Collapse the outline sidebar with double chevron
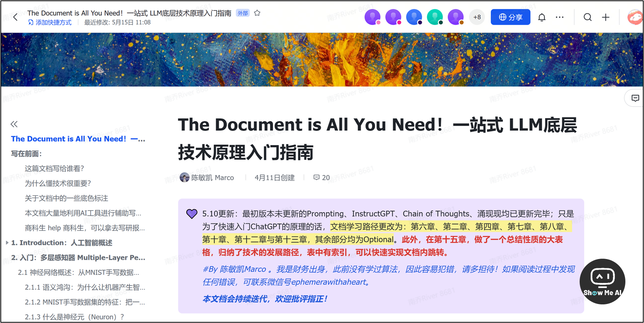The width and height of the screenshot is (644, 323). [14, 124]
